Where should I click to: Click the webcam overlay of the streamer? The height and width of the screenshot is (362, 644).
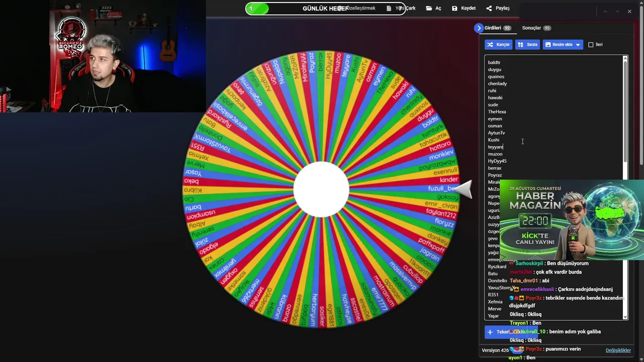click(103, 56)
